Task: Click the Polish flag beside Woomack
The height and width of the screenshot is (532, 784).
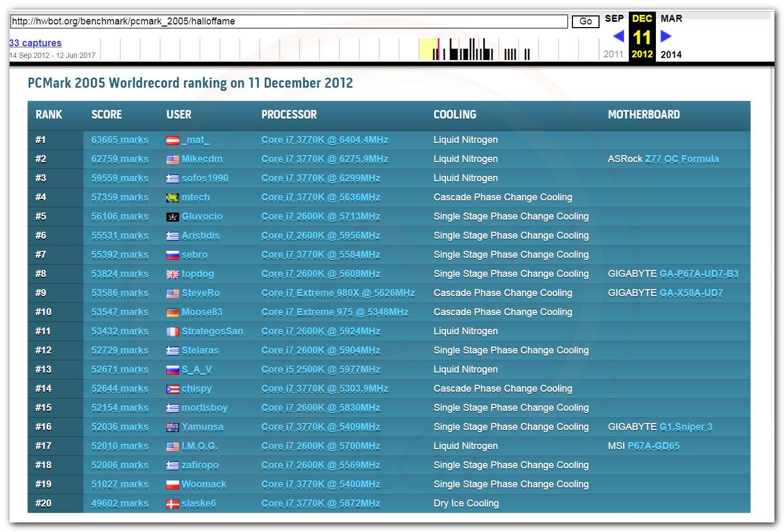Action: 172,485
